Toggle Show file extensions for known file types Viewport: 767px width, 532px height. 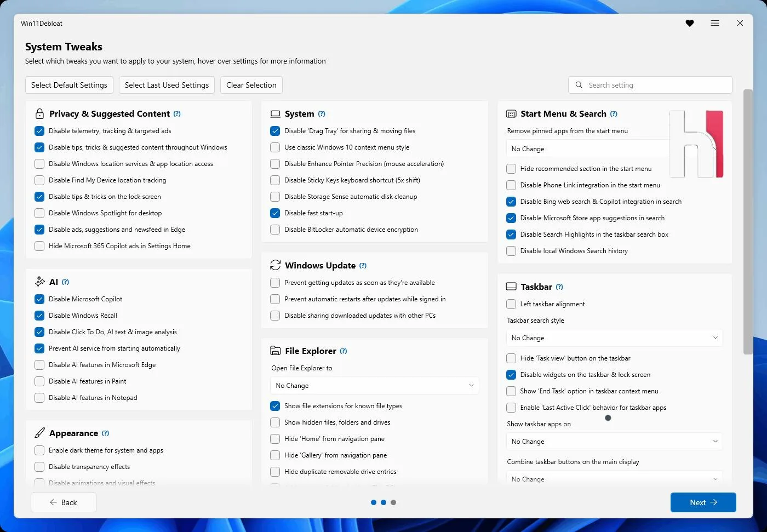(x=275, y=406)
